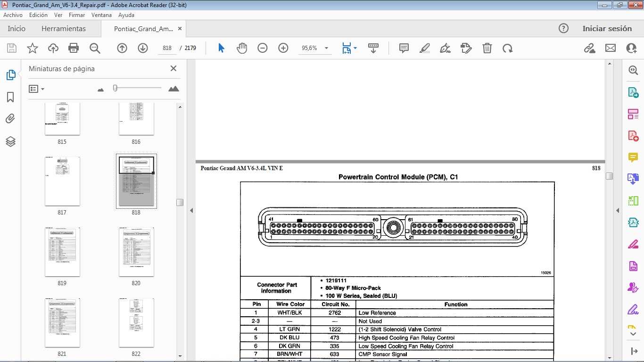Zoom out with the minus button

point(263,48)
